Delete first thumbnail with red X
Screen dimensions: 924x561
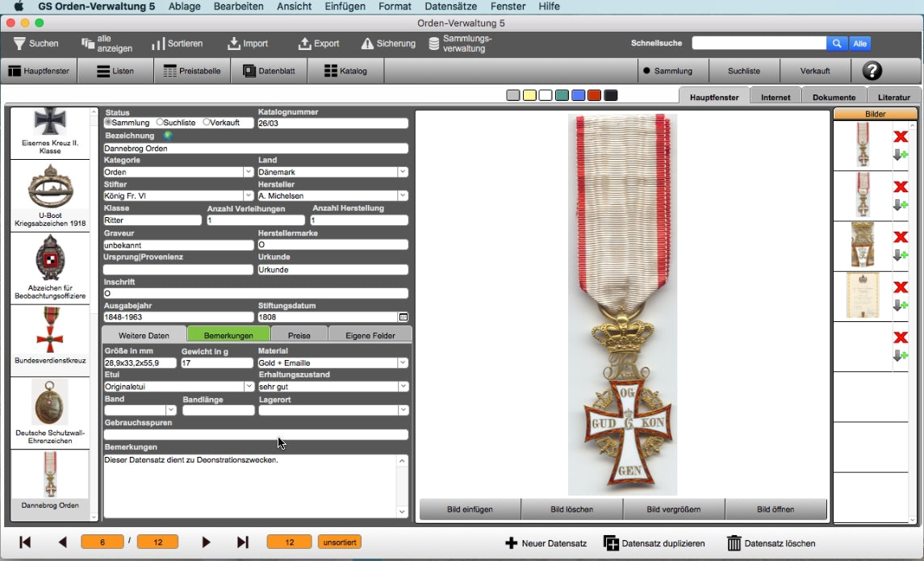pyautogui.click(x=901, y=136)
